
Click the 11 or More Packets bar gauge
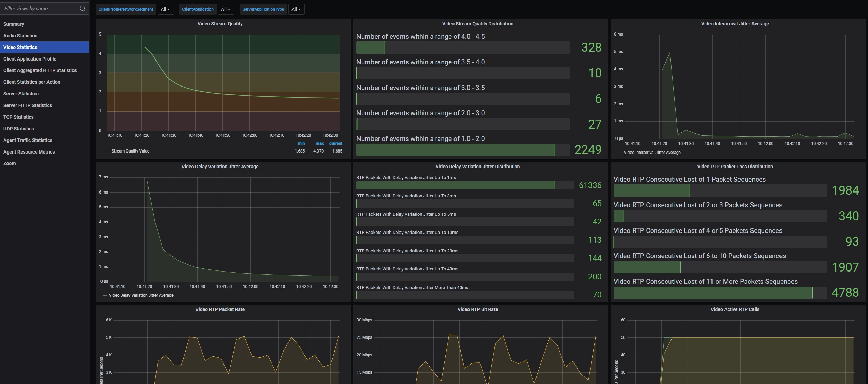tap(720, 293)
